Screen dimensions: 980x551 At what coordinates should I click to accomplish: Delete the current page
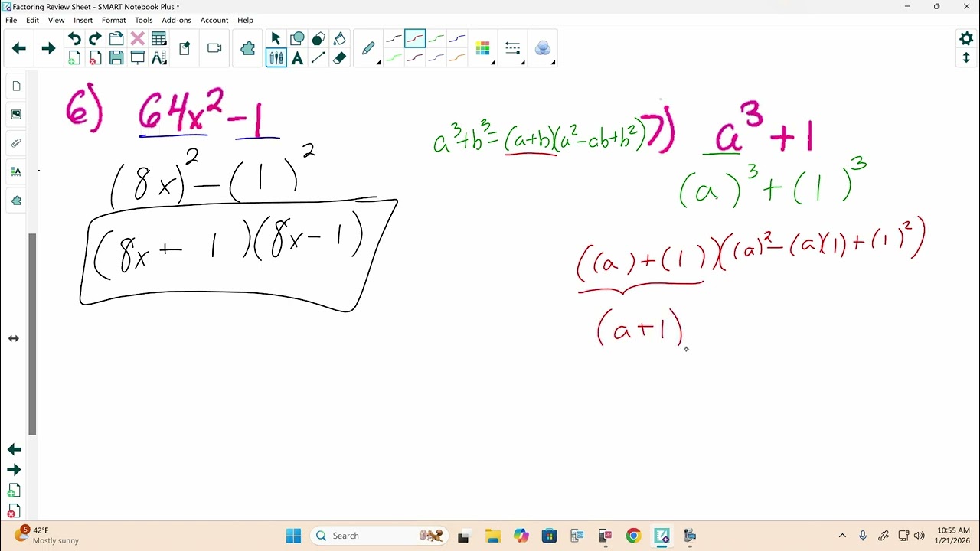(x=95, y=57)
